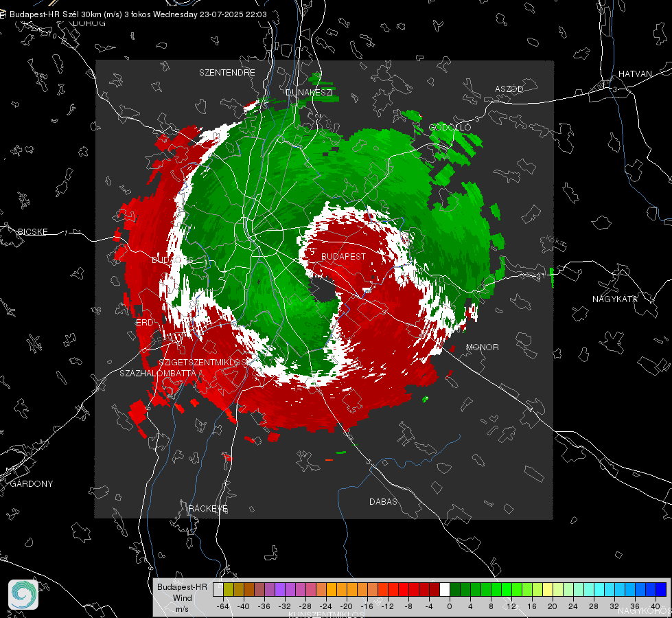The height and width of the screenshot is (618, 672).
Task: Click the SZIGETSZENTMIKLOS label
Action: [202, 362]
